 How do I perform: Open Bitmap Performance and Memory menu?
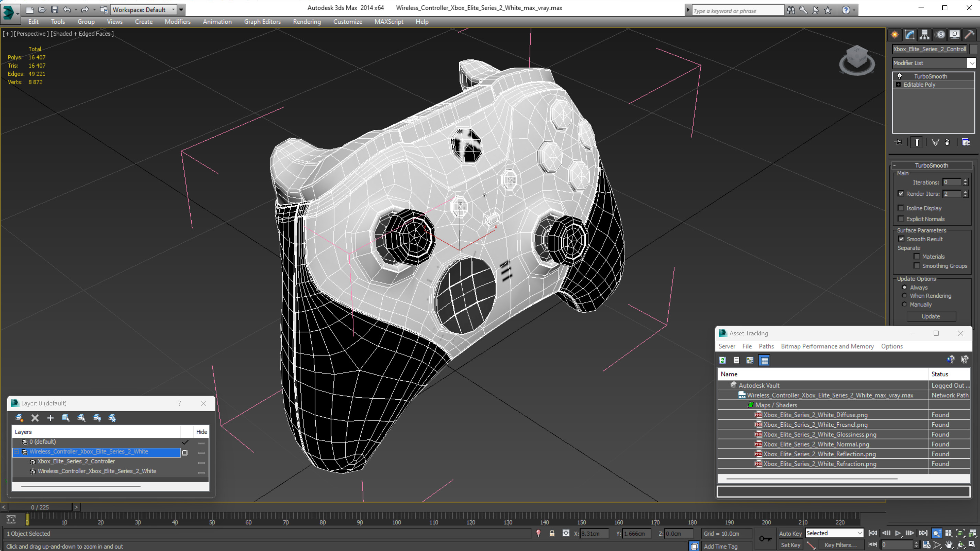click(x=827, y=346)
